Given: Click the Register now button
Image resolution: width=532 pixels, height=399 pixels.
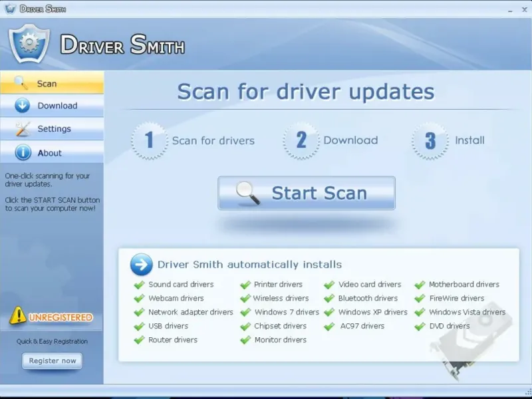Looking at the screenshot, I should pyautogui.click(x=53, y=360).
